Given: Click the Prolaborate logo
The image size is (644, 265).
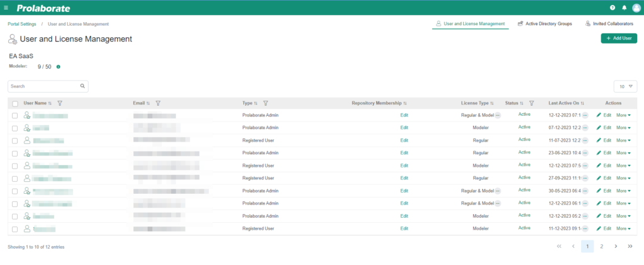Looking at the screenshot, I should pyautogui.click(x=43, y=8).
